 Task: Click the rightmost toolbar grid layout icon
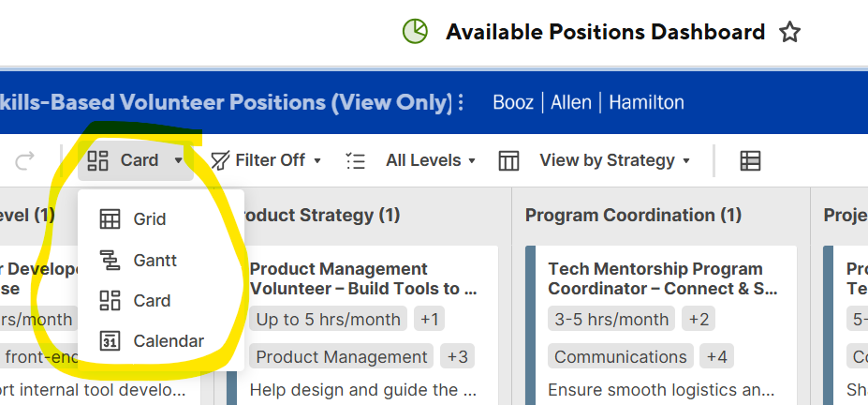pyautogui.click(x=750, y=160)
